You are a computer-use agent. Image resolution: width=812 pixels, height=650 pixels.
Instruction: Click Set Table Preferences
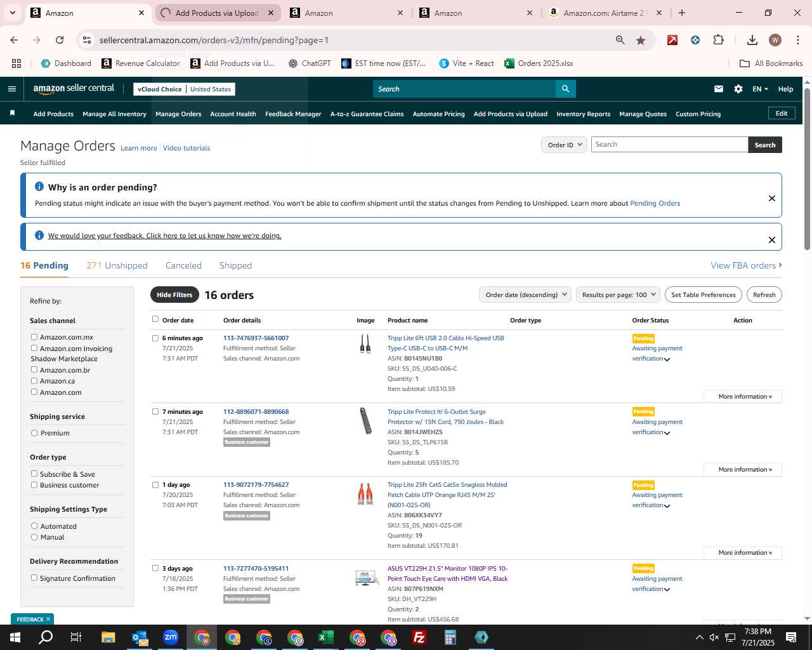[703, 295]
